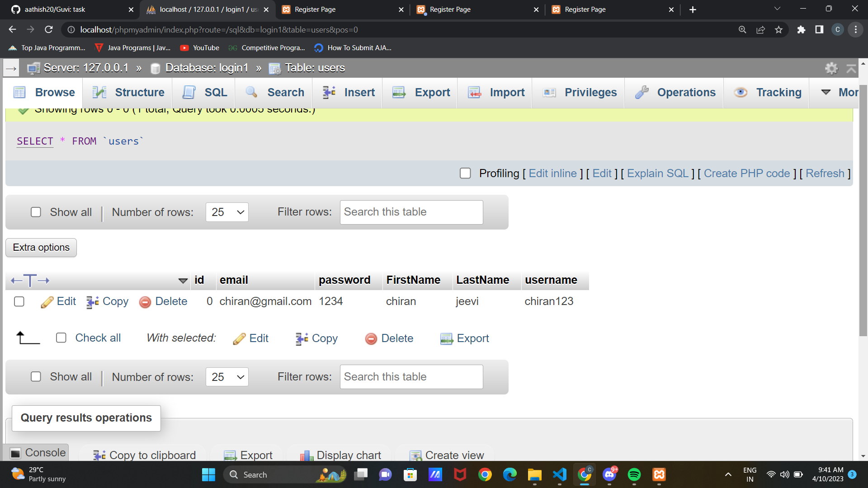The width and height of the screenshot is (868, 488).
Task: Click the pencil Edit icon in chiran row
Action: point(47,302)
